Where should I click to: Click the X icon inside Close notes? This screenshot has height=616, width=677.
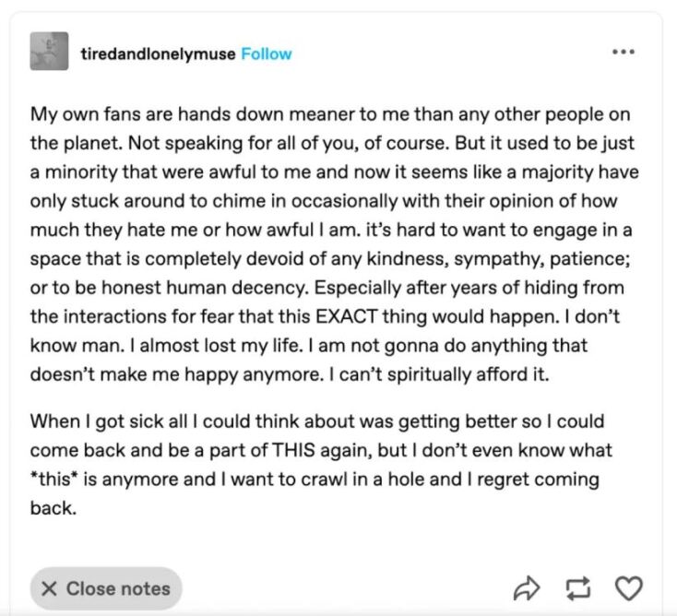coord(50,588)
